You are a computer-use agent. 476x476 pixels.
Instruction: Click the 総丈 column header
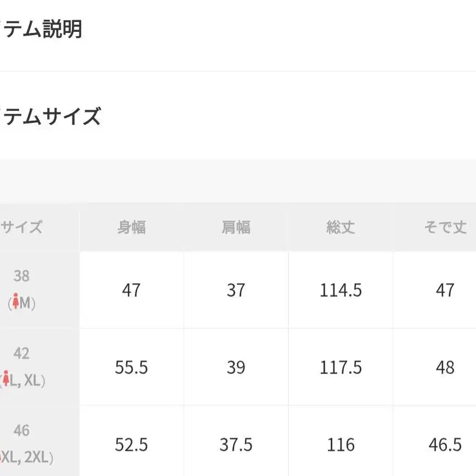341,227
